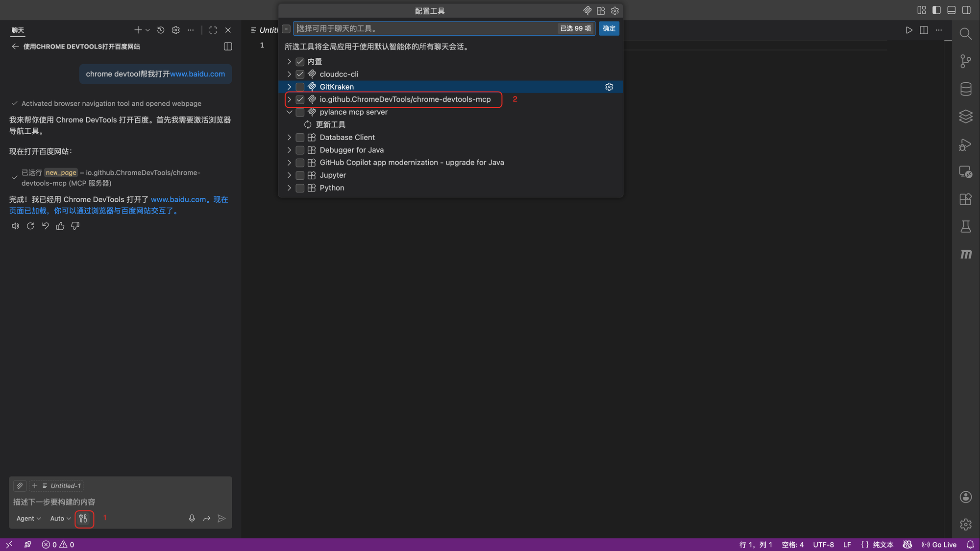Switch to the 聊天 tab
980x551 pixels.
pos(18,30)
